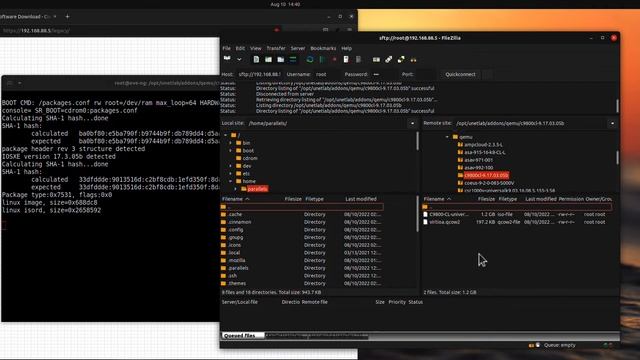640x360 pixels.
Task: Select the coeus-9-2-0-083-S000V remote folder
Action: [x=489, y=183]
